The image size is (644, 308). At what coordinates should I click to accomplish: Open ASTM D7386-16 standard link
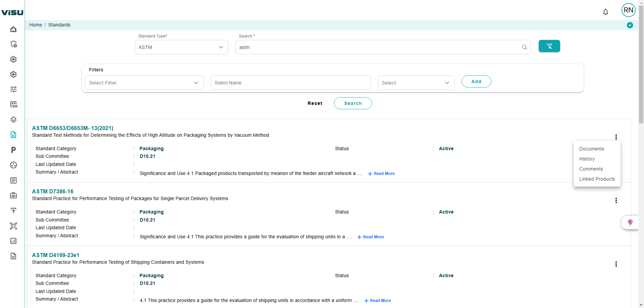click(53, 191)
